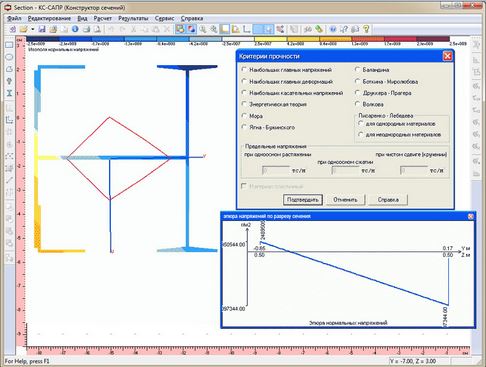The height and width of the screenshot is (367, 486).
Task: Open file with the folder toolbar icon
Action: pyautogui.click(x=23, y=29)
